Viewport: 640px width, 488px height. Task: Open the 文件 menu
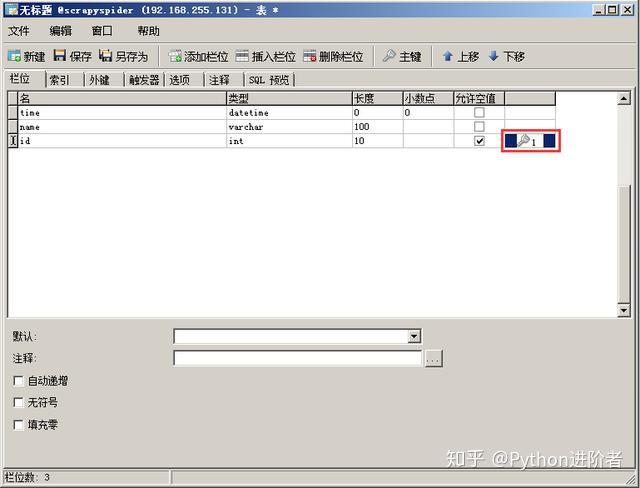pos(19,31)
